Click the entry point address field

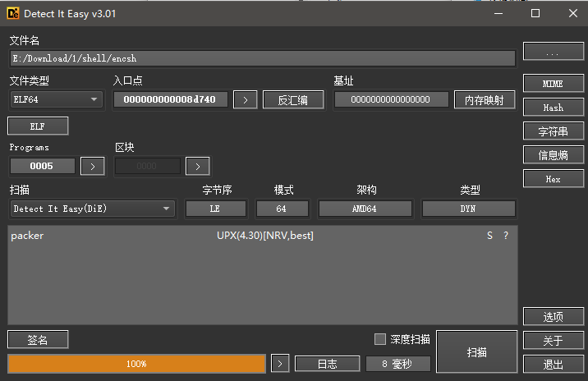click(x=171, y=99)
